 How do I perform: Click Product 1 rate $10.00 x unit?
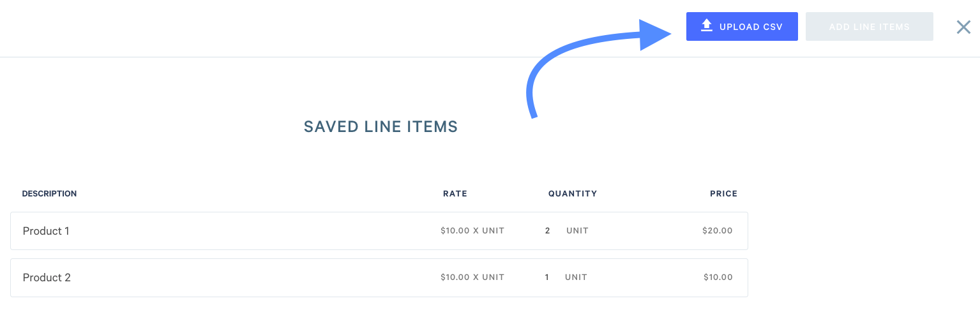tap(472, 231)
